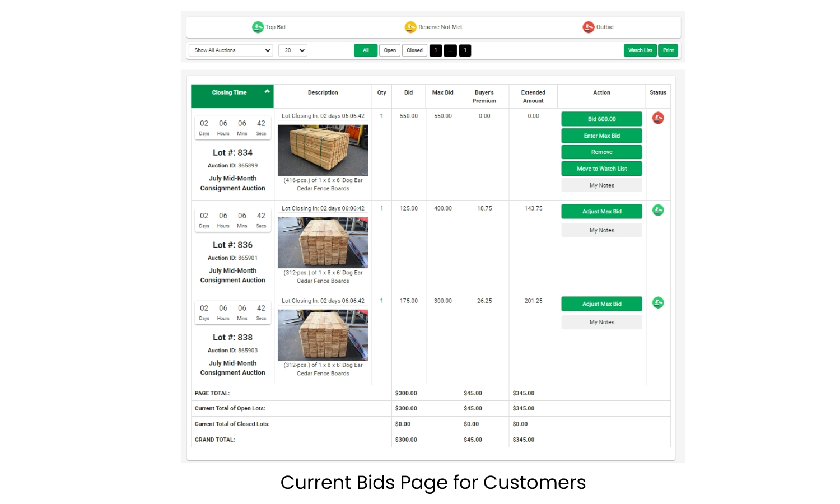Go to first pagination page 1

(436, 50)
